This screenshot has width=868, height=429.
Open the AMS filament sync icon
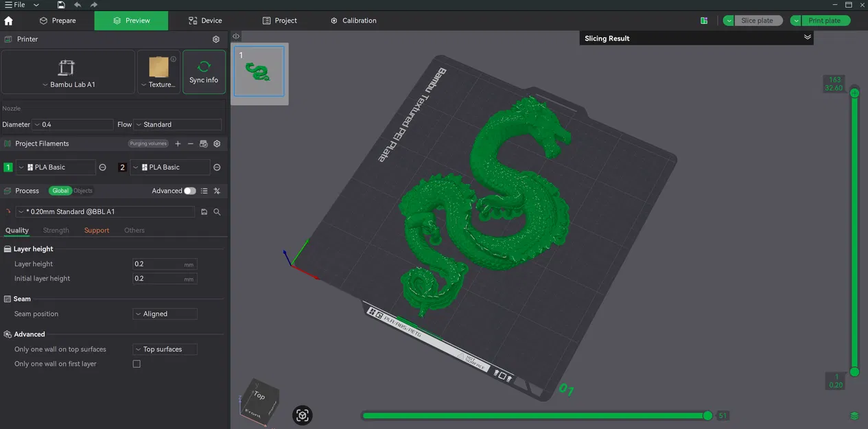pyautogui.click(x=204, y=143)
